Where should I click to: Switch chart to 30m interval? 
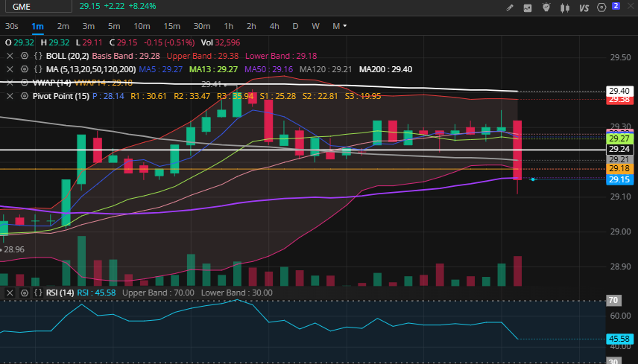pos(202,26)
